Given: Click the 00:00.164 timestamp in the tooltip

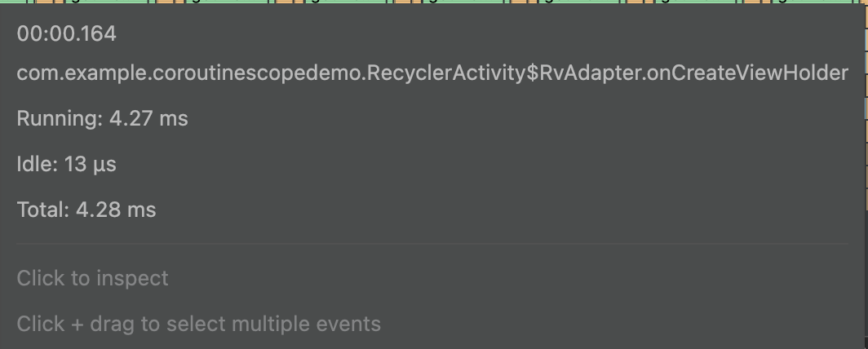Looking at the screenshot, I should [x=66, y=33].
